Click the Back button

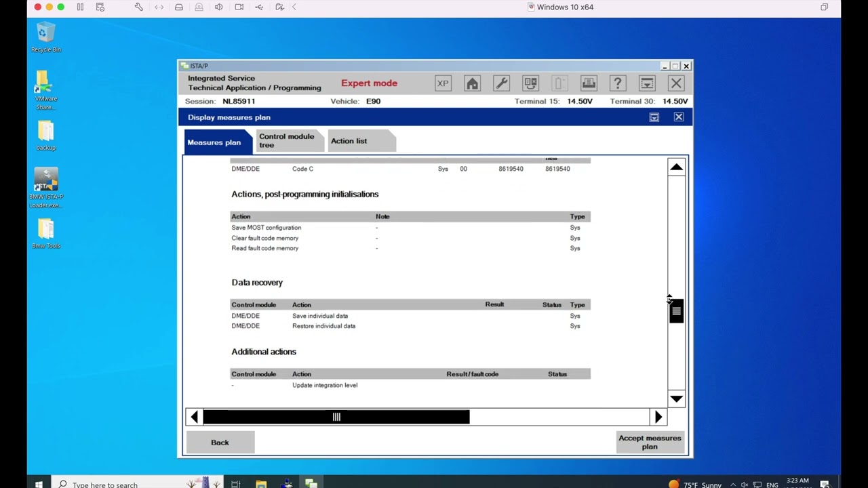click(220, 442)
